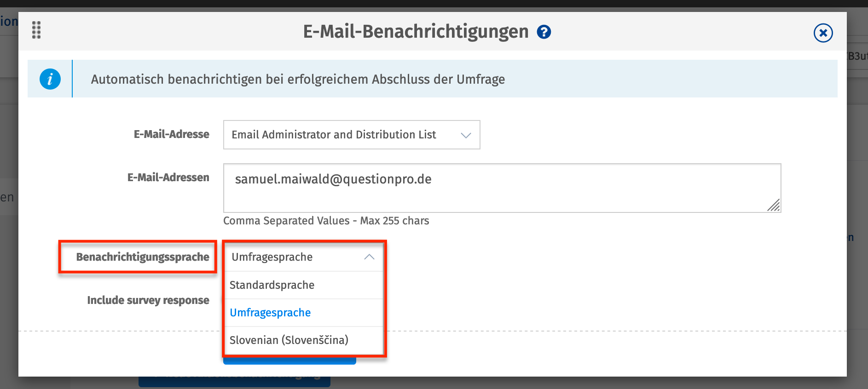868x389 pixels.
Task: Click the E-Mail-Adressen field label
Action: tap(168, 177)
